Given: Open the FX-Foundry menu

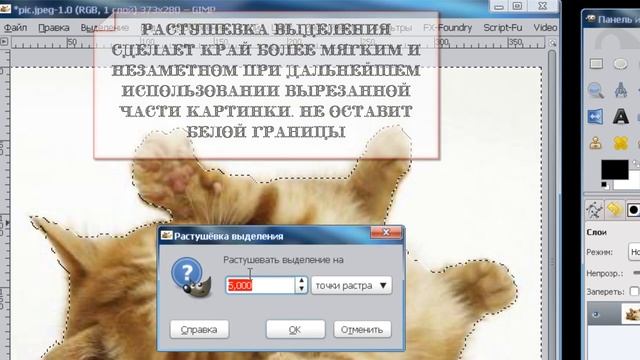Looking at the screenshot, I should point(447,28).
